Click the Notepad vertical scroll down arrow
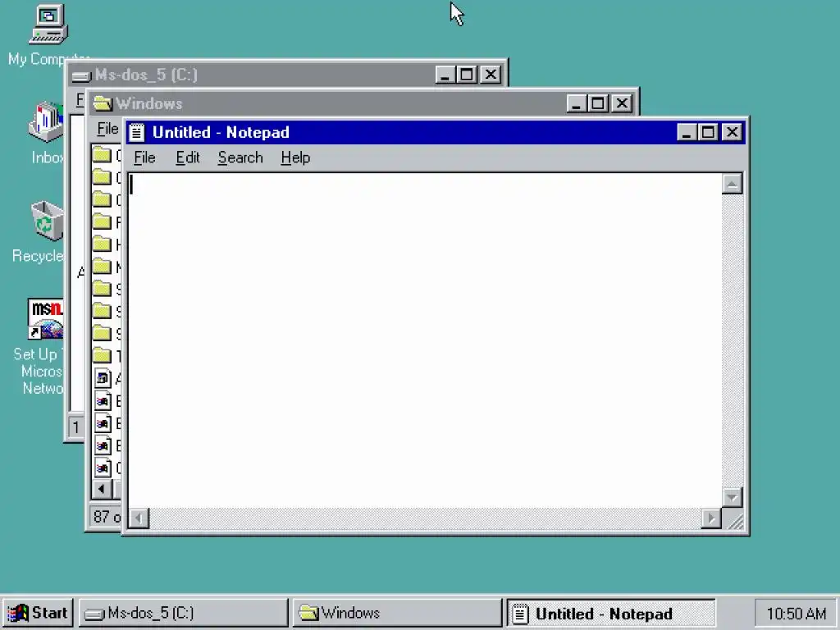Viewport: 840px width, 630px height. coord(732,496)
